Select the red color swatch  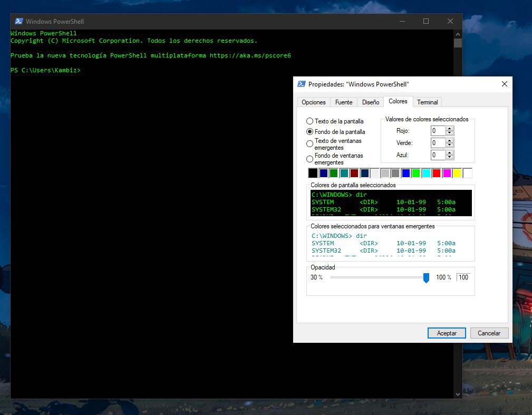tap(437, 173)
